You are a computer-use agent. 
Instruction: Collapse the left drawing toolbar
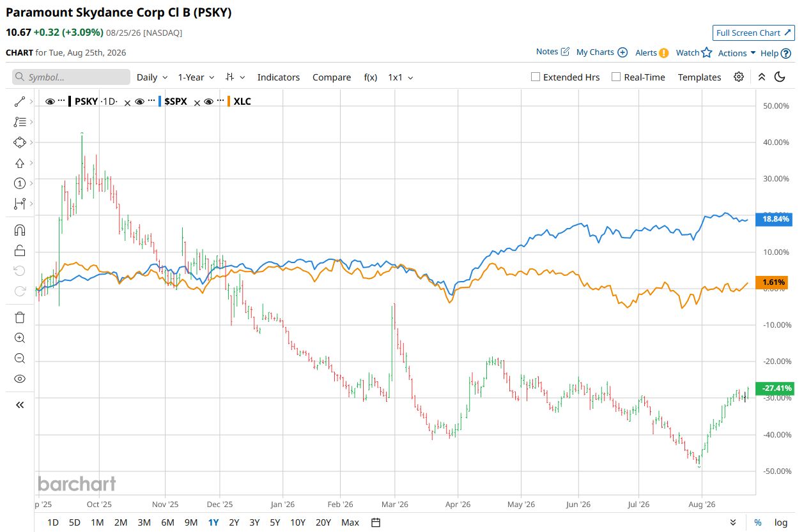19,405
